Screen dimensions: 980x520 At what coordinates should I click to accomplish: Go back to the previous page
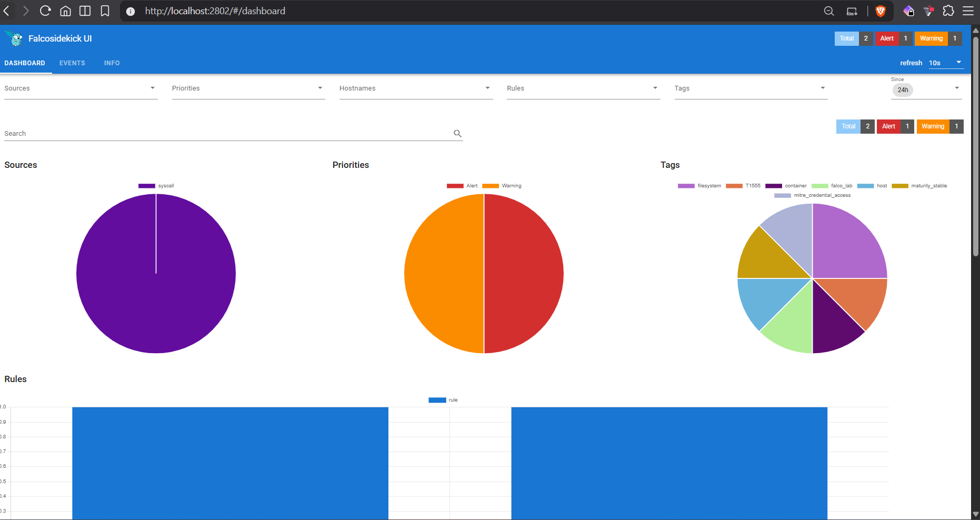7,11
